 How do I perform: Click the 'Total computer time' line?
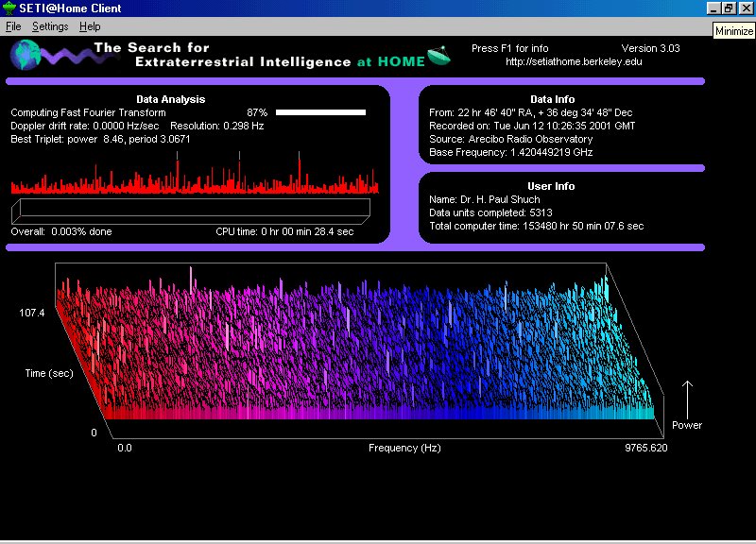[x=537, y=226]
